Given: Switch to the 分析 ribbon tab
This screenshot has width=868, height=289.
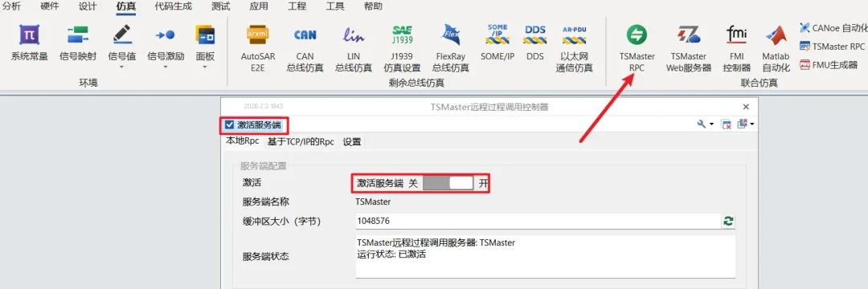Looking at the screenshot, I should [x=11, y=6].
